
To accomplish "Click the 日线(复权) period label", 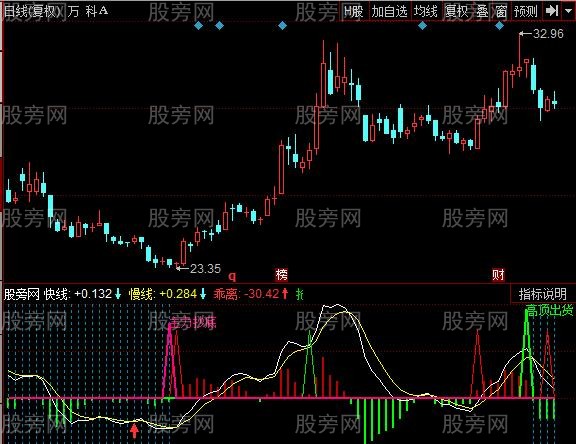I will [33, 11].
